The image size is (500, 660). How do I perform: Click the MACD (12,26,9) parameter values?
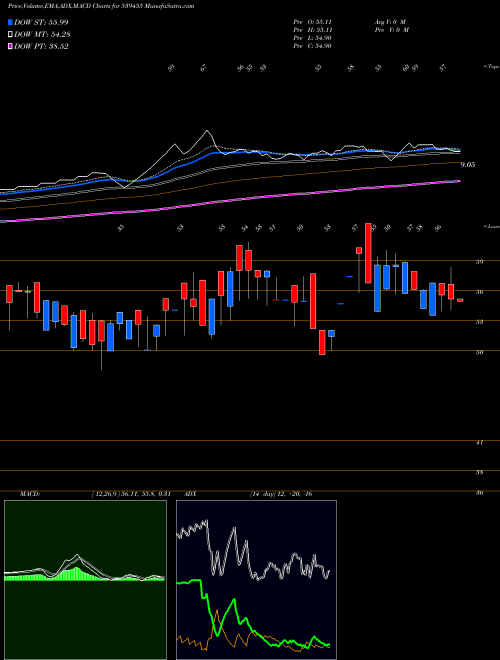pyautogui.click(x=130, y=494)
